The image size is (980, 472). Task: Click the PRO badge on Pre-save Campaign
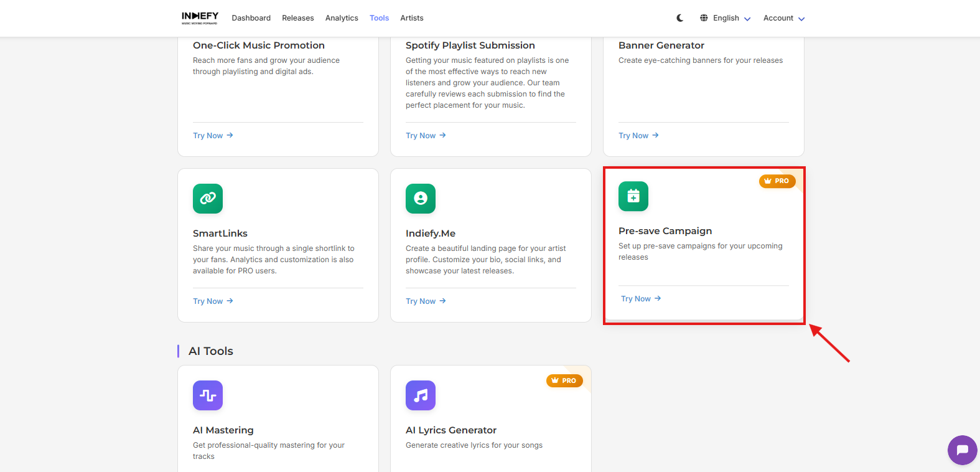coord(777,181)
